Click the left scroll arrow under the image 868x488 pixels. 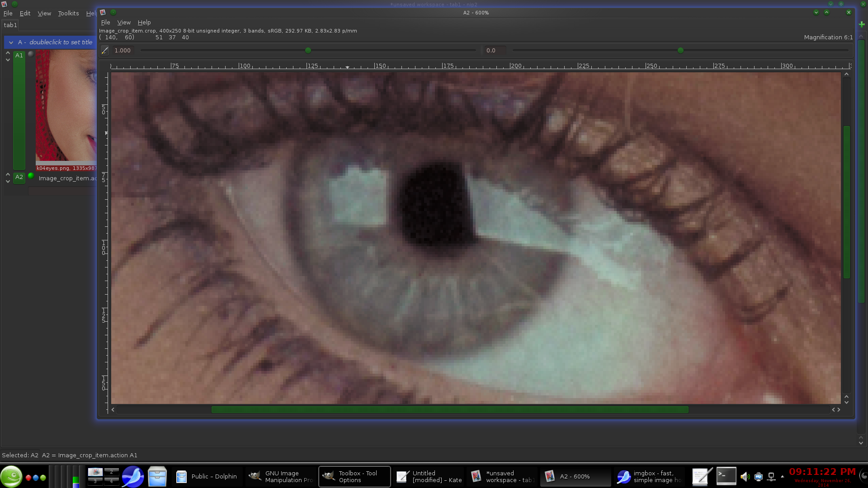[x=113, y=410]
